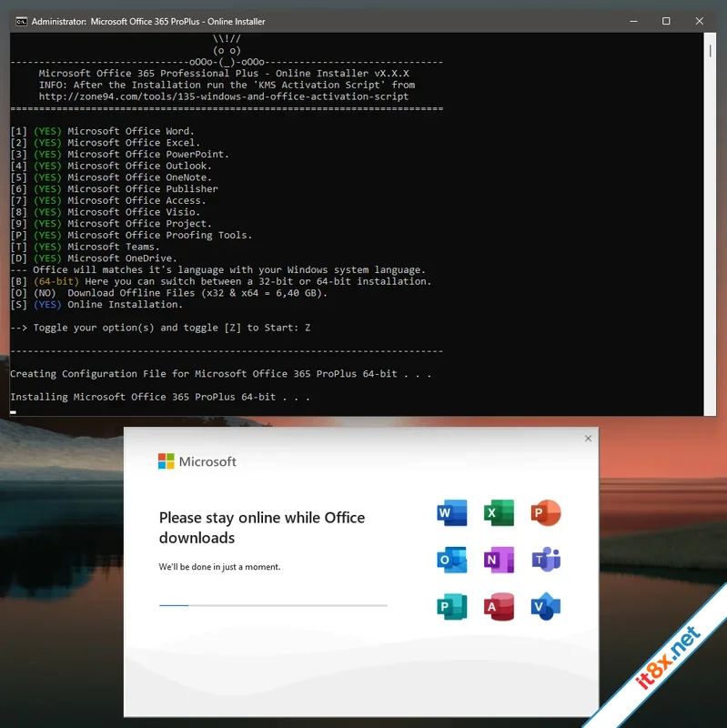This screenshot has height=728, width=727.
Task: Click the '[6] (YES) Microsoft Office Publisher' line
Action: click(x=114, y=189)
